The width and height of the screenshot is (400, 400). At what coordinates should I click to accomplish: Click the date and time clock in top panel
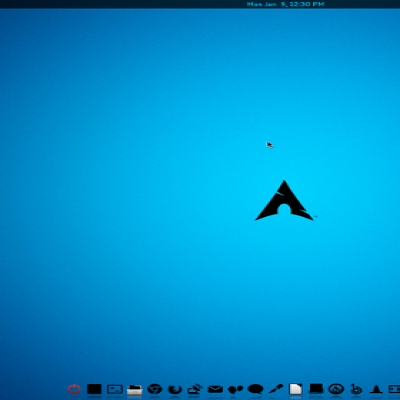click(285, 4)
